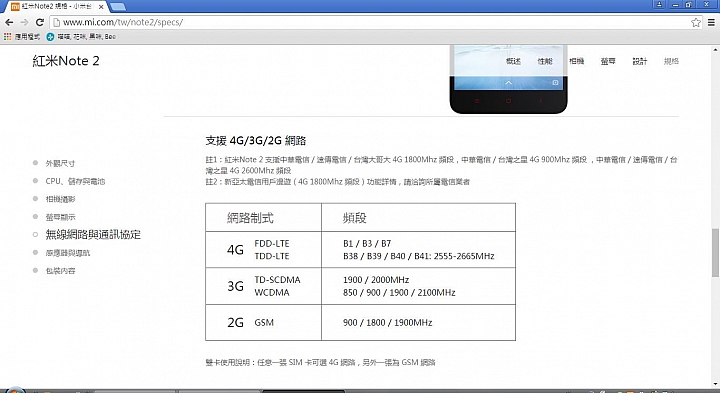
Task: Click the 頻段 table header
Action: 354,218
